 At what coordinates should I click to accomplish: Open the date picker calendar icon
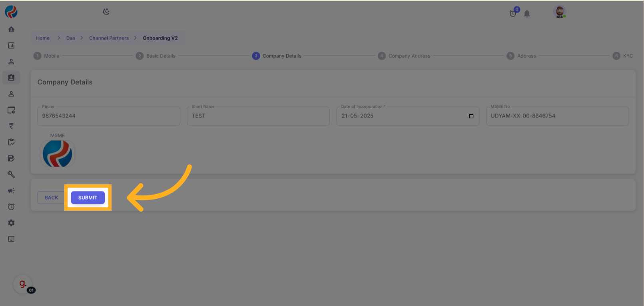[471, 116]
